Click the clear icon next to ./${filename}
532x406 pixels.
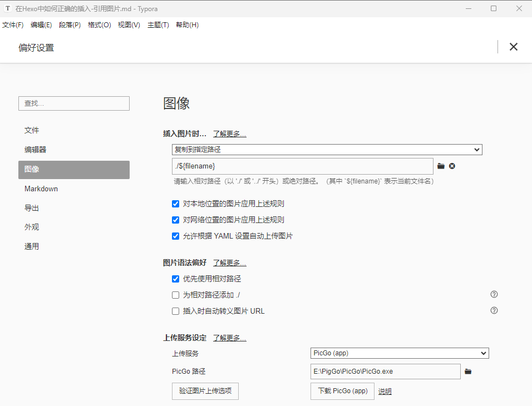452,166
